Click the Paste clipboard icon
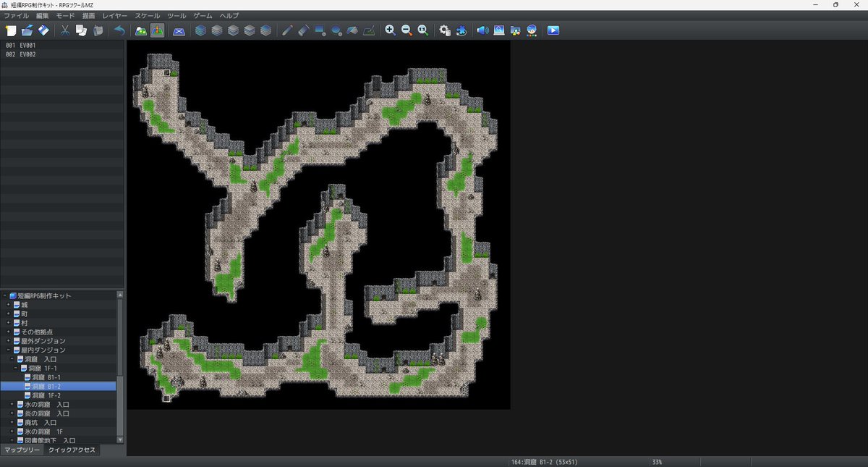868x467 pixels. click(x=98, y=30)
